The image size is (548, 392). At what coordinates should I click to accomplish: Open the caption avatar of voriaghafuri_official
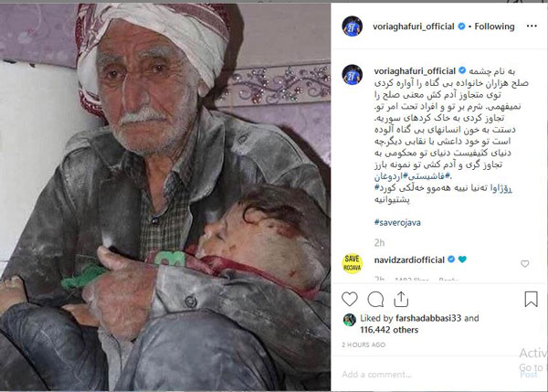pos(352,75)
